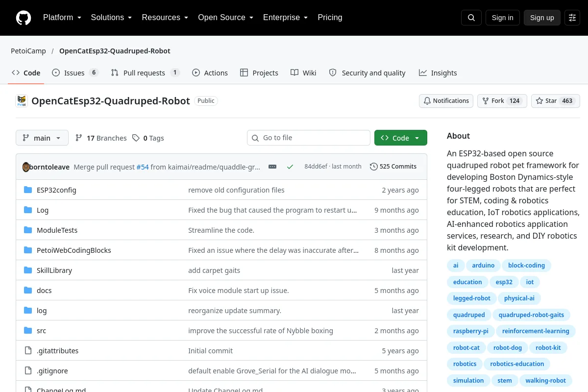Open commit 'add carpet gaits' message
The image size is (588, 392).
[x=214, y=270]
